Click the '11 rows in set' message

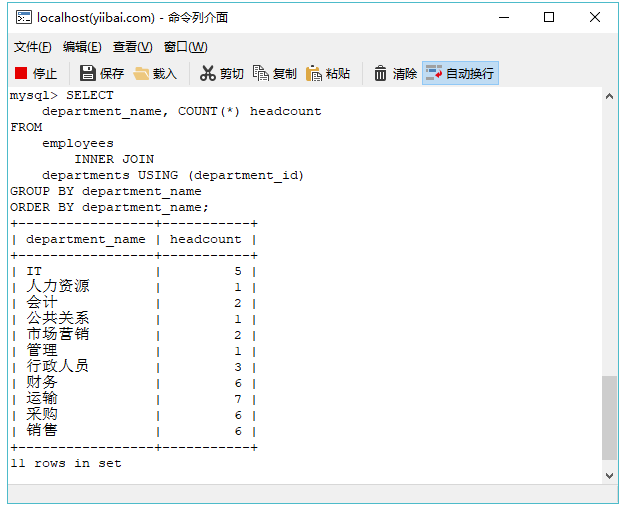click(66, 463)
